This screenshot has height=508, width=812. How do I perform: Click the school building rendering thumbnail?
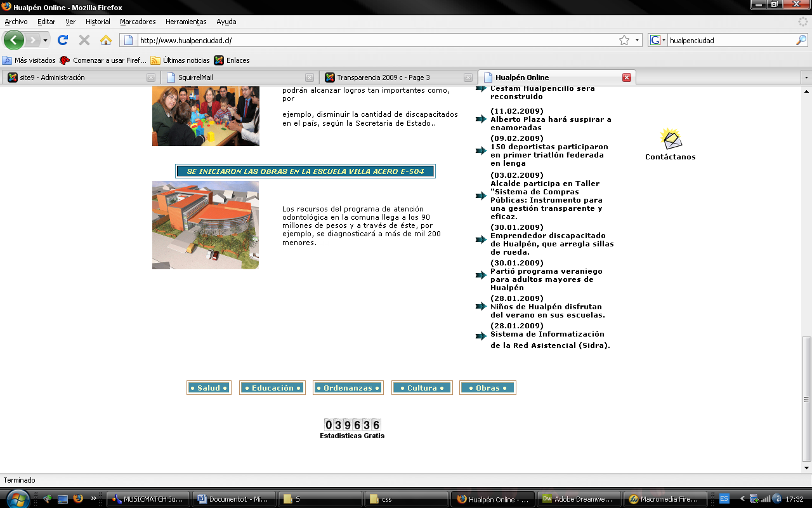[206, 225]
